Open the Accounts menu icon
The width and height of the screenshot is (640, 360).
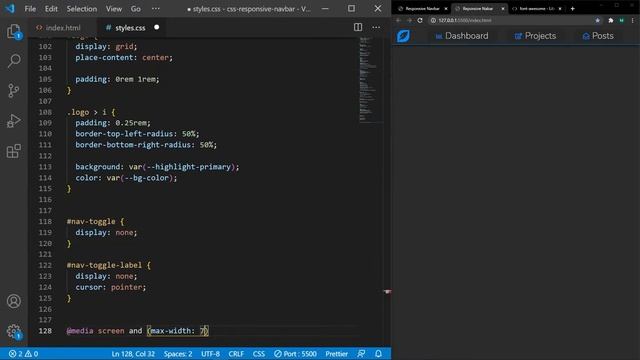pyautogui.click(x=14, y=301)
